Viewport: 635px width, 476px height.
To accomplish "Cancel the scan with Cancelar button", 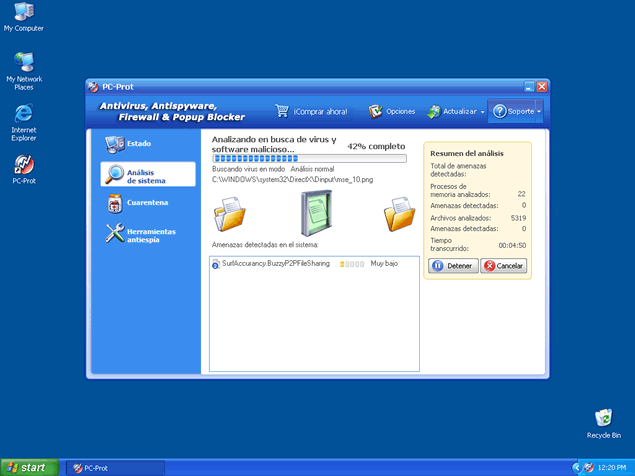I will point(504,266).
